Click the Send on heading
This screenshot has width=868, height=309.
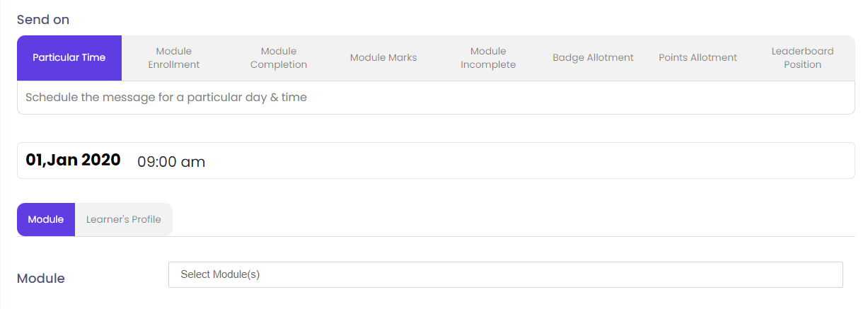coord(43,20)
